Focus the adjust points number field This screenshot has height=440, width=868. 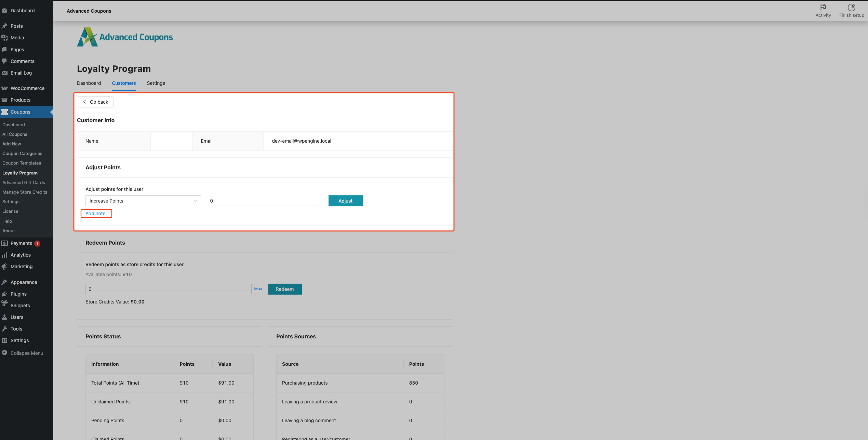click(x=265, y=201)
